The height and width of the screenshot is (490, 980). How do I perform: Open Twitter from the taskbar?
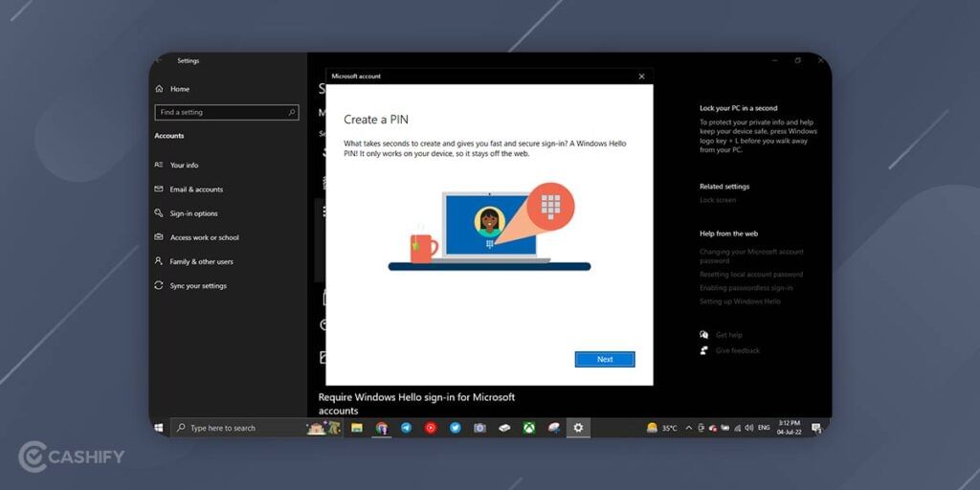455,428
